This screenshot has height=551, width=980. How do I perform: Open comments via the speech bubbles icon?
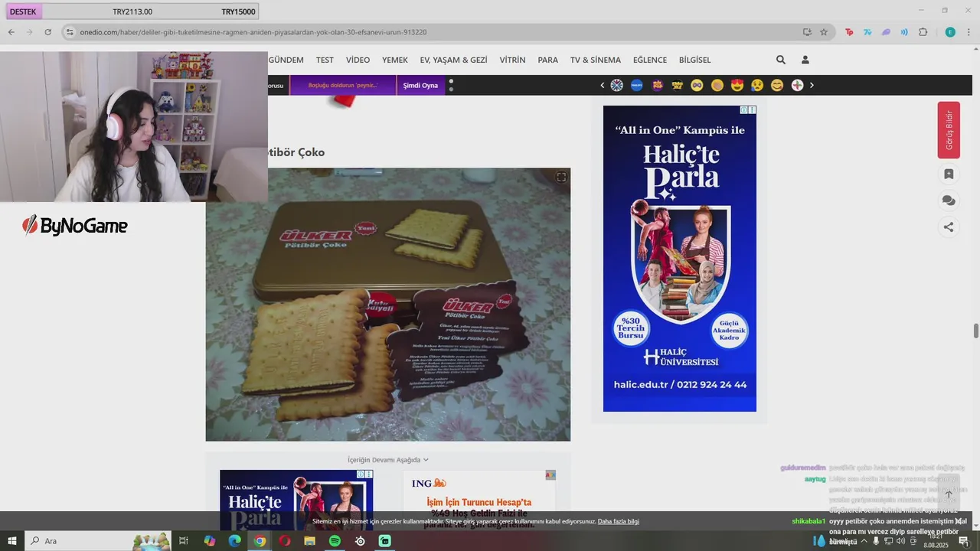[949, 201]
